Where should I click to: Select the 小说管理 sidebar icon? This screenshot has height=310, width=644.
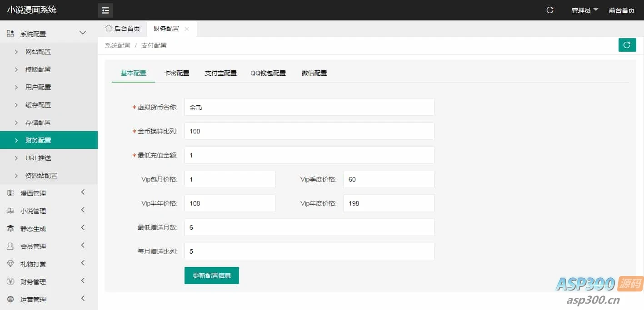coord(11,210)
